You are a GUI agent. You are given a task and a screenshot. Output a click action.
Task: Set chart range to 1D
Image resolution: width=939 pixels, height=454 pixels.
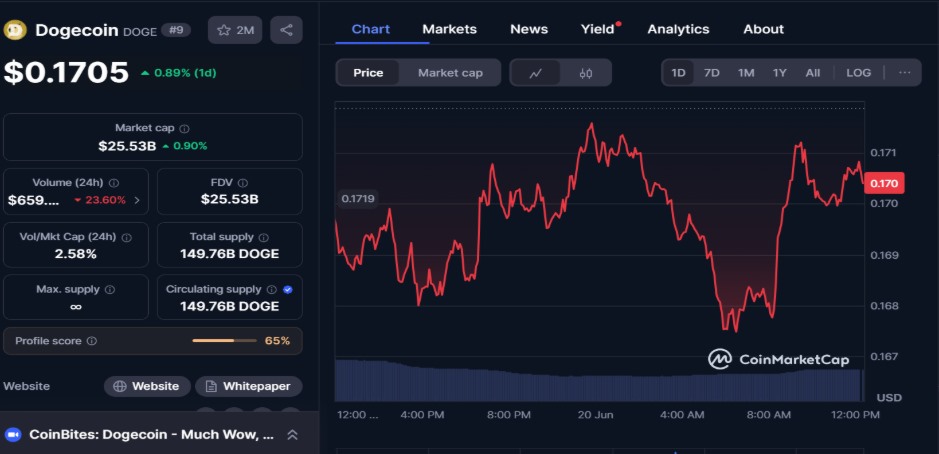[x=678, y=73]
